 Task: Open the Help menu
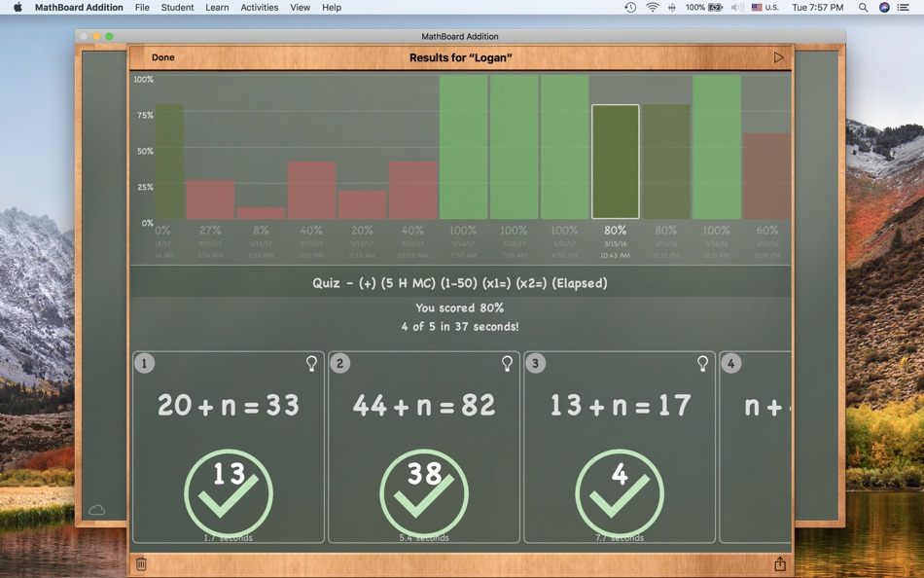[x=332, y=7]
